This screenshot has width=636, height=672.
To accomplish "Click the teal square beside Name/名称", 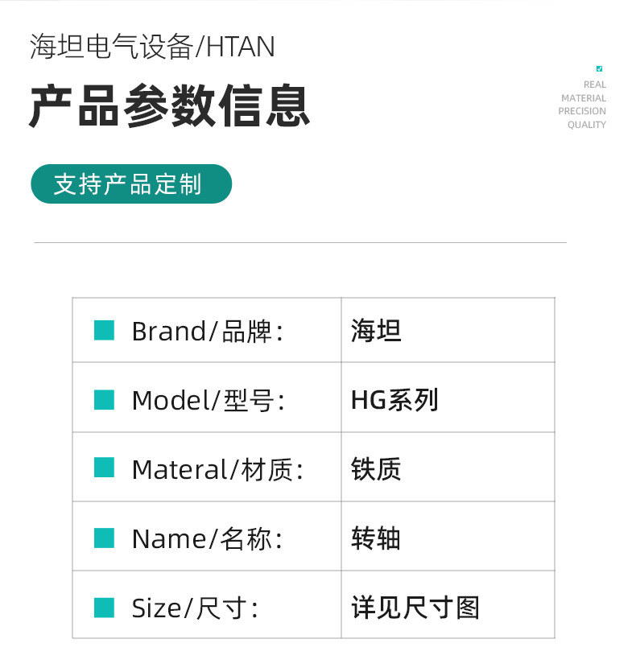I will [x=104, y=538].
